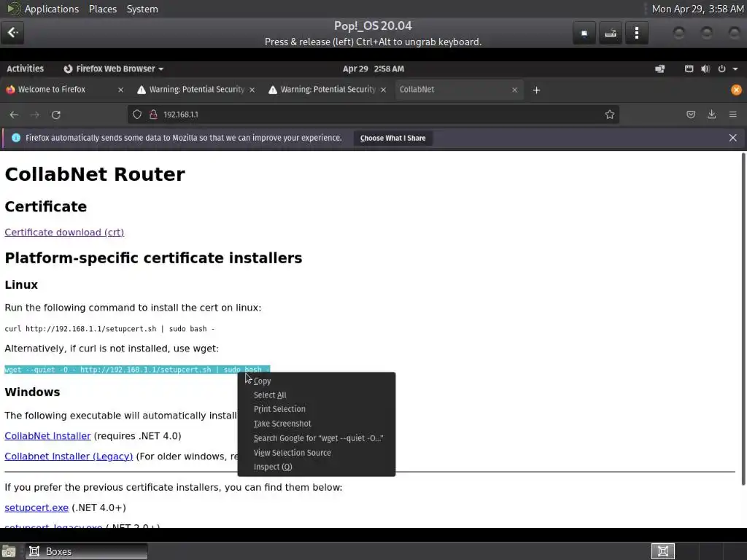The width and height of the screenshot is (747, 560).
Task: Open the Collabnet Installer (Legacy) link
Action: point(69,456)
